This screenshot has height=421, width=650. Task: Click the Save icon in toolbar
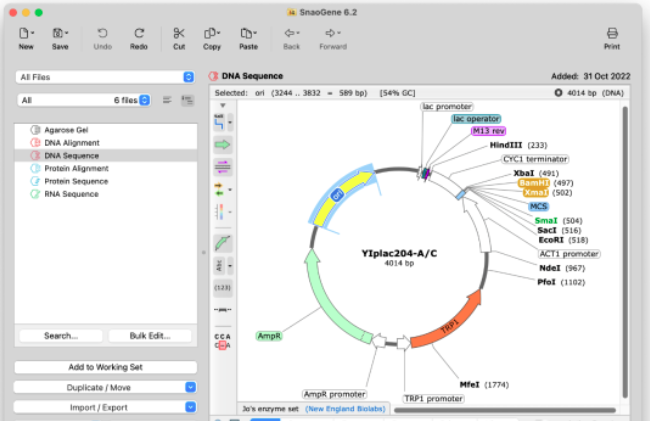point(58,33)
